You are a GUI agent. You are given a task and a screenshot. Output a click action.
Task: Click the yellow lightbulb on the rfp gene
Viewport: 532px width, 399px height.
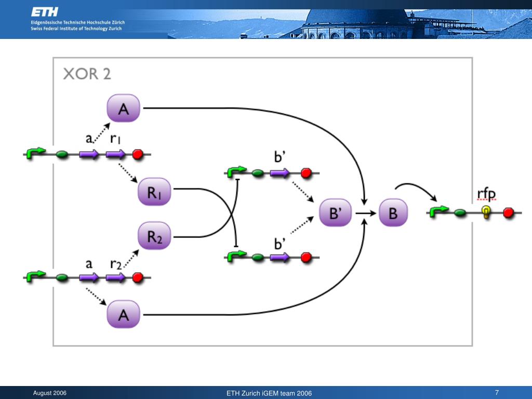pyautogui.click(x=486, y=211)
